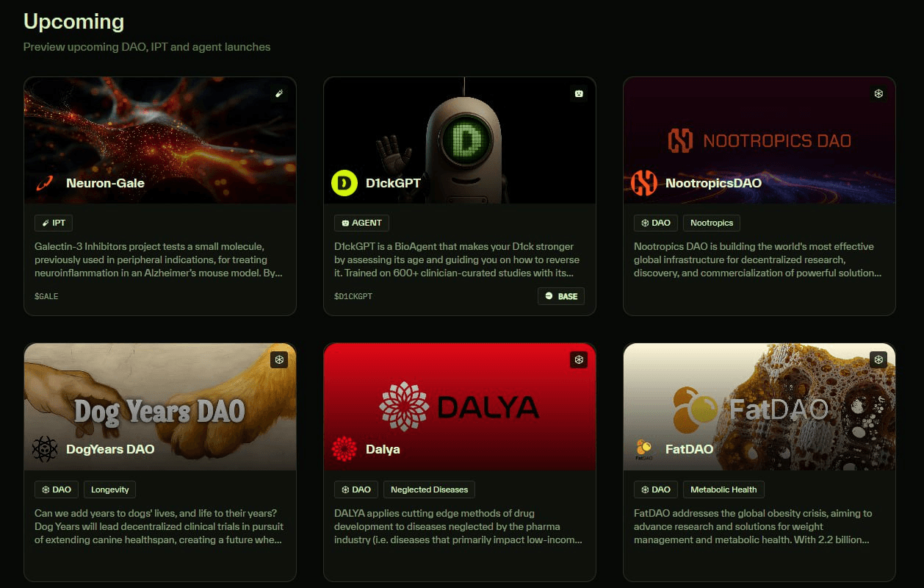The height and width of the screenshot is (588, 924).
Task: Click the $GALE ticker text
Action: pos(46,296)
